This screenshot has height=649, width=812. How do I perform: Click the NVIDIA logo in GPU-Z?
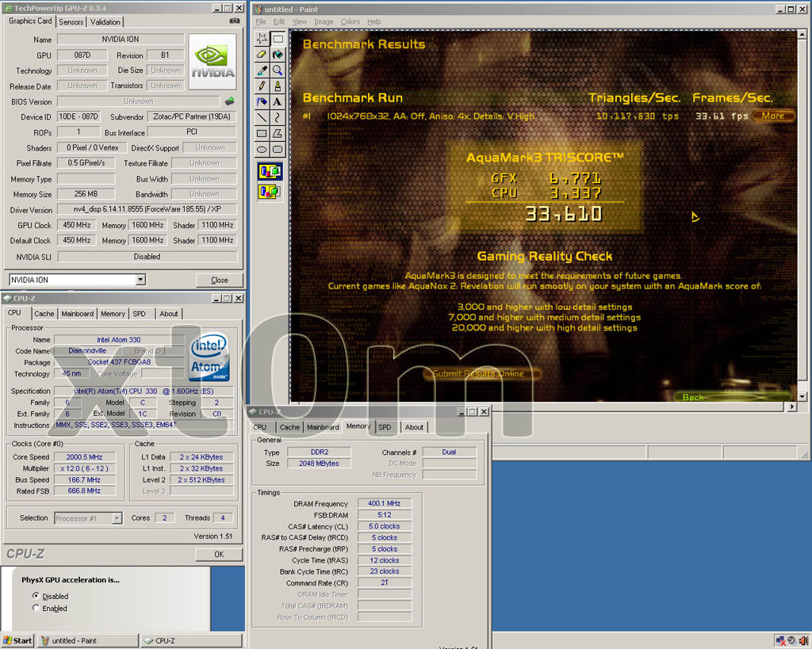click(x=213, y=62)
